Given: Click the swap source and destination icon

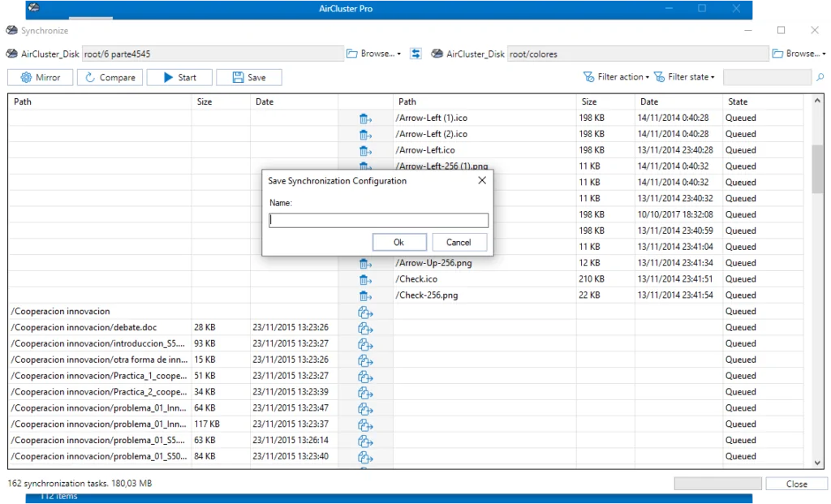Looking at the screenshot, I should [x=416, y=54].
